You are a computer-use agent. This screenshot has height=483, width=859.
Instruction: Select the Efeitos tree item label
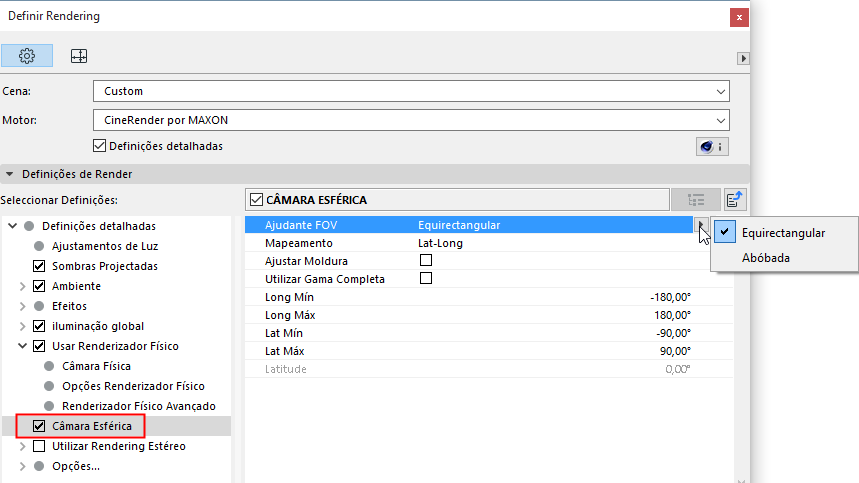click(x=70, y=306)
